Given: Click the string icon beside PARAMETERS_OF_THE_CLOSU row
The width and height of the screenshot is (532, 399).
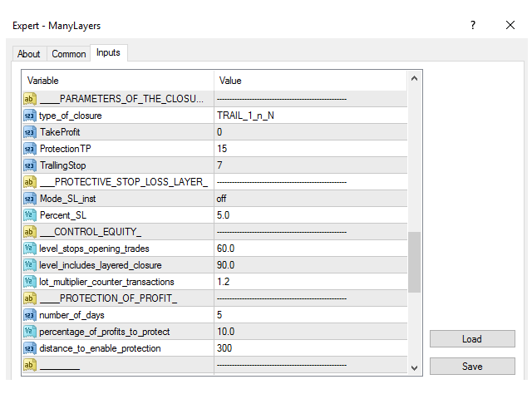Looking at the screenshot, I should pyautogui.click(x=30, y=99).
